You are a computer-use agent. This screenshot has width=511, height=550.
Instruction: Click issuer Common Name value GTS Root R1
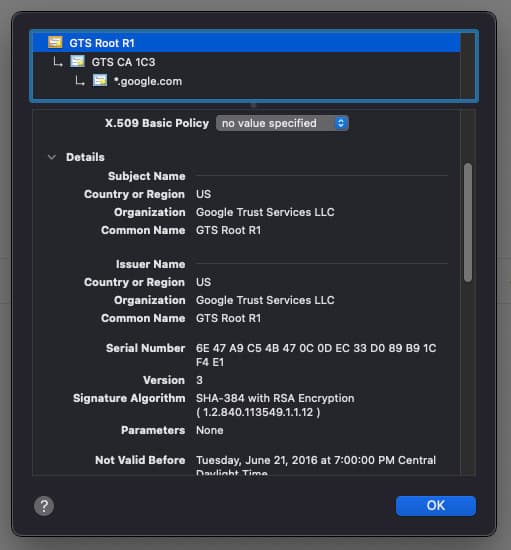[228, 318]
